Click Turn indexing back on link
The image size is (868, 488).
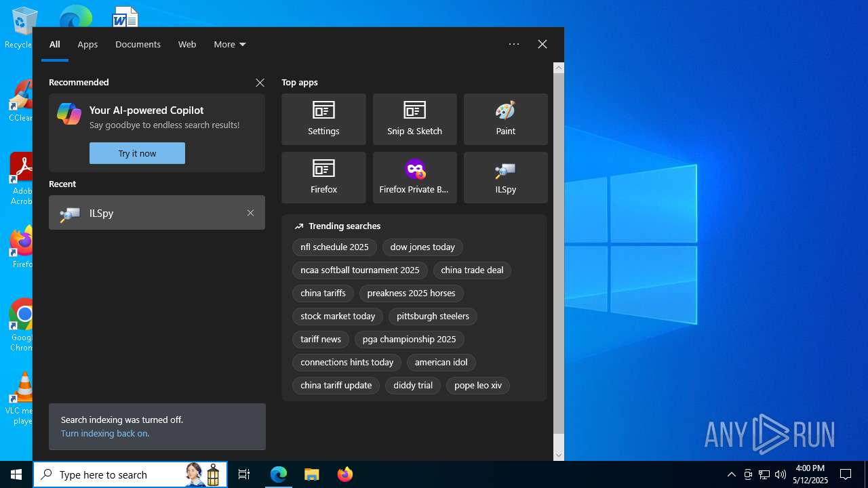(105, 433)
